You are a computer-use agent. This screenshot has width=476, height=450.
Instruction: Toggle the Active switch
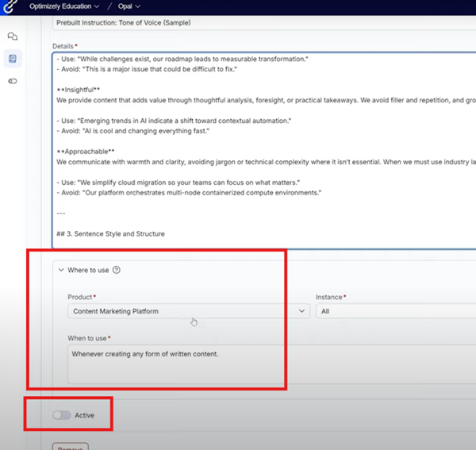pos(62,415)
